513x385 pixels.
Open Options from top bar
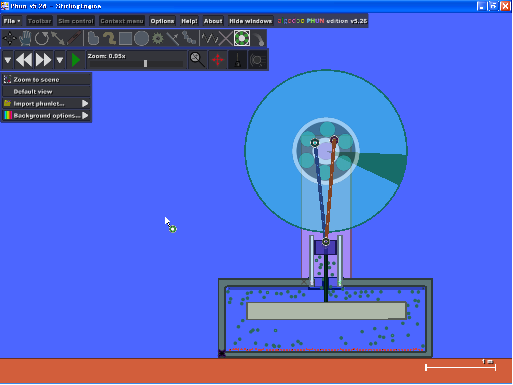pos(162,21)
